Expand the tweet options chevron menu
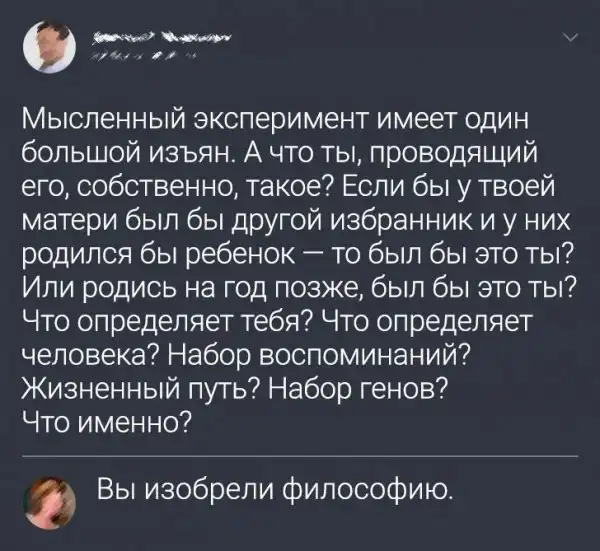The width and height of the screenshot is (600, 551). click(571, 40)
